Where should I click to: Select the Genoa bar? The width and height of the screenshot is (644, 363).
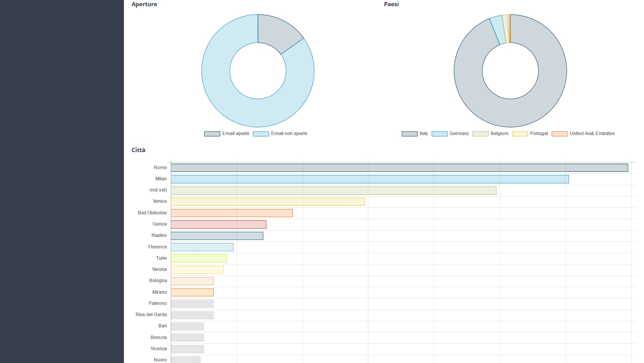(218, 224)
